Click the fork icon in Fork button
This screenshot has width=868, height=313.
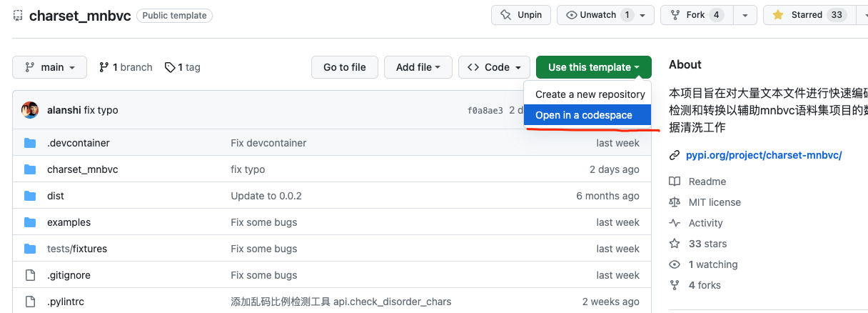tap(675, 15)
